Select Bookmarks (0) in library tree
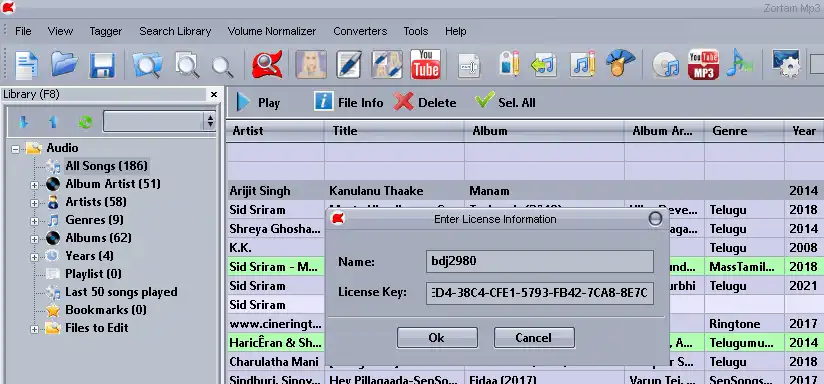Viewport: 824px width, 384px height. [x=106, y=310]
